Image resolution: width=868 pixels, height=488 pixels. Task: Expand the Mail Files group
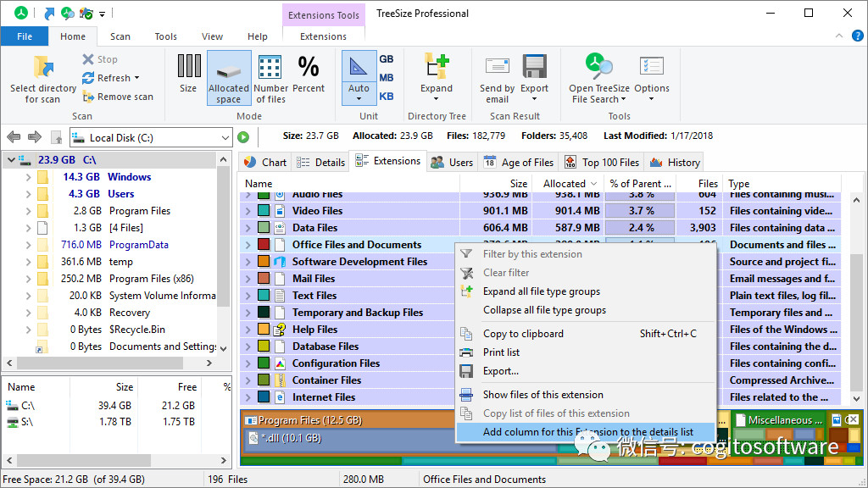point(248,279)
